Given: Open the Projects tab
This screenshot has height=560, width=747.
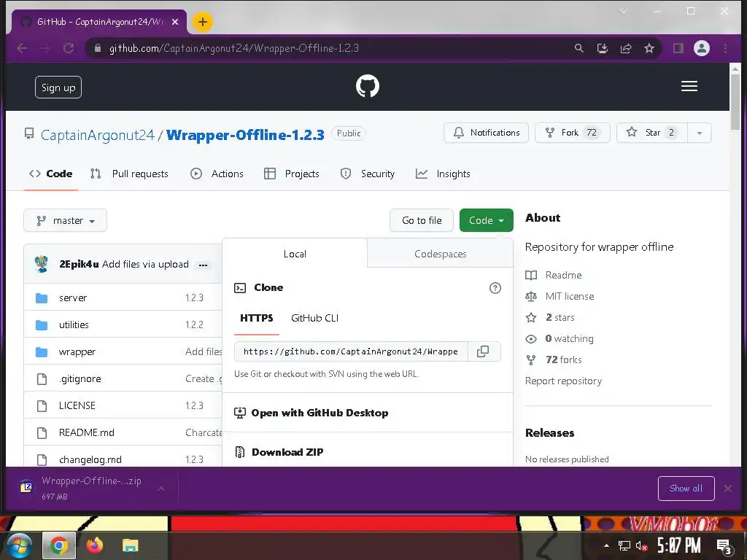Looking at the screenshot, I should (x=292, y=174).
